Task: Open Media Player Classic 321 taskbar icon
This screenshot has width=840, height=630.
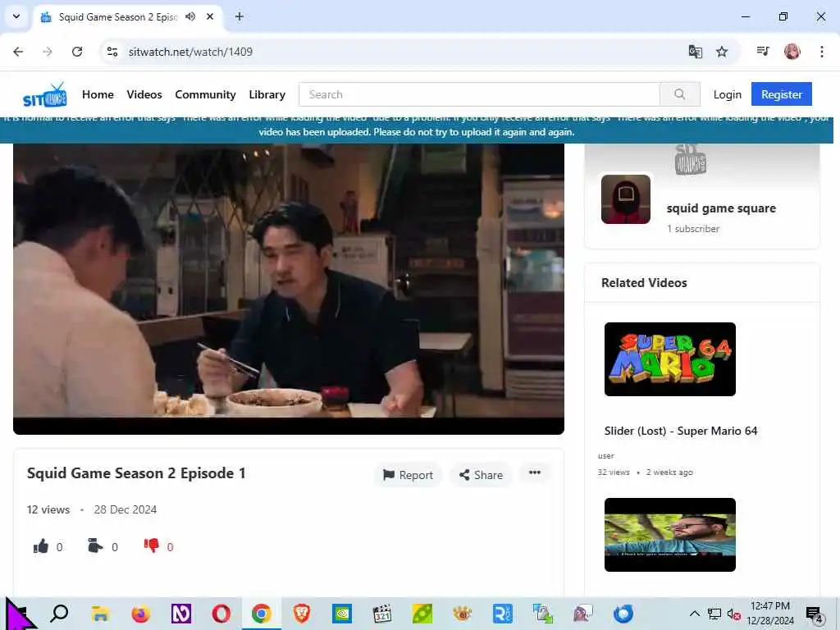Action: [382, 614]
